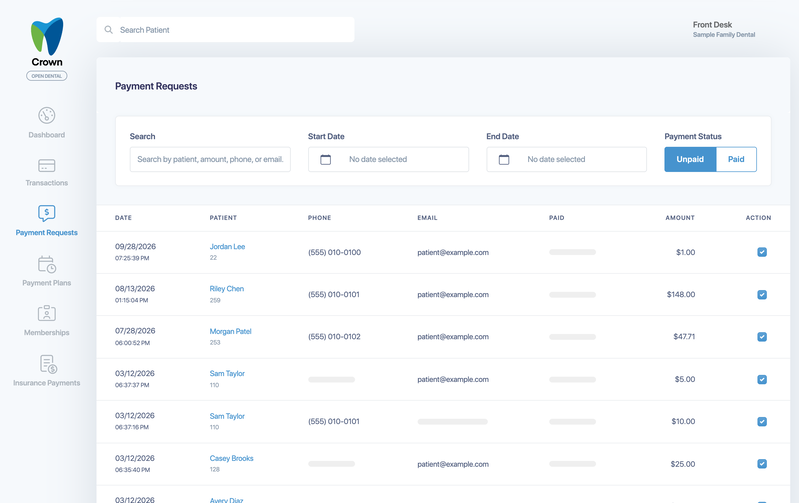Click the PATIENT column header
Image resolution: width=799 pixels, height=503 pixels.
[223, 218]
